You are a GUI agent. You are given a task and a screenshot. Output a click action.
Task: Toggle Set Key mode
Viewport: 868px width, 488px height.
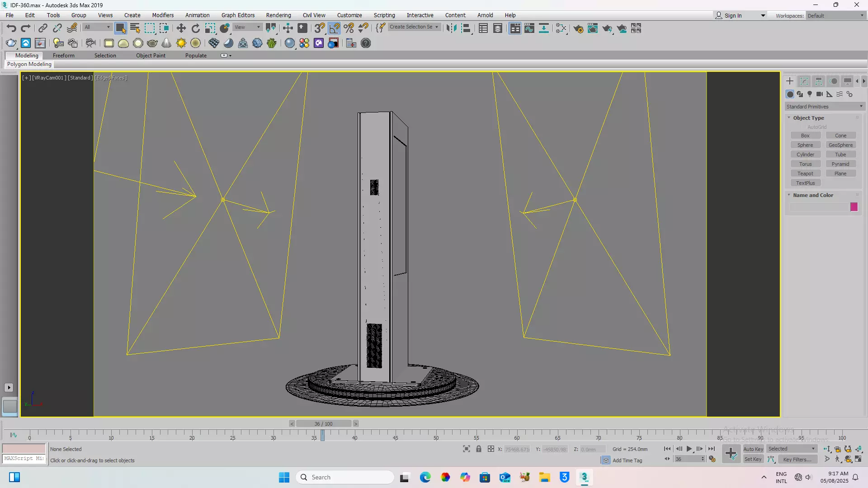pos(753,459)
